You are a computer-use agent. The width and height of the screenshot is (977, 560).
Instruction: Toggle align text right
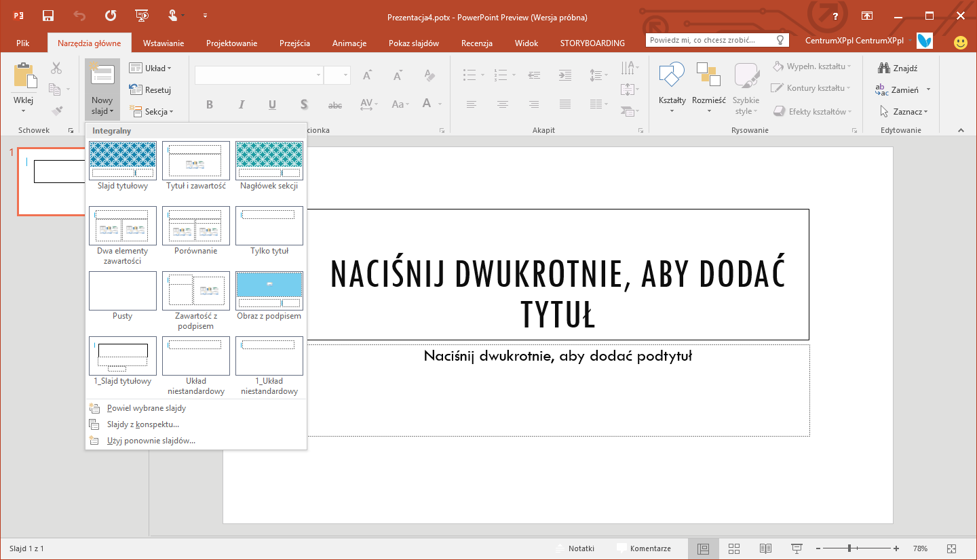tap(534, 104)
